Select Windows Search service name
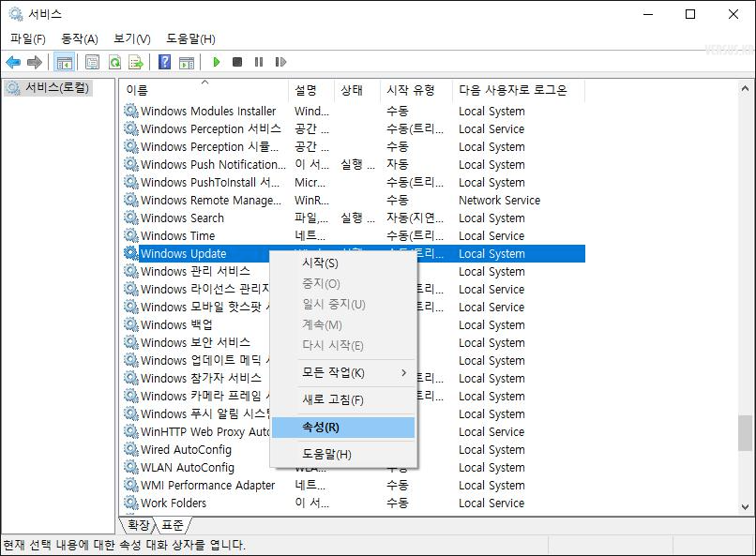 [182, 218]
